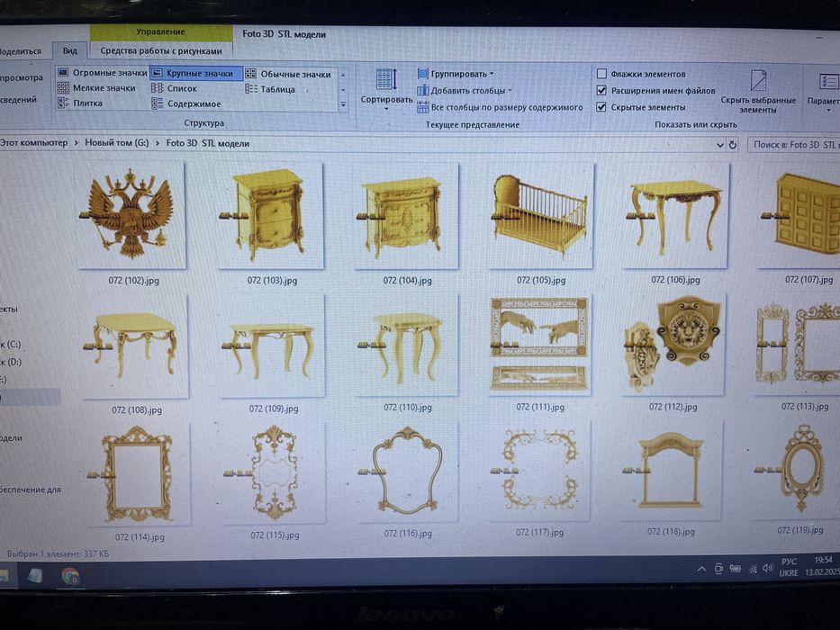The height and width of the screenshot is (630, 840).
Task: Switch layout to Таблица
Action: click(x=270, y=89)
